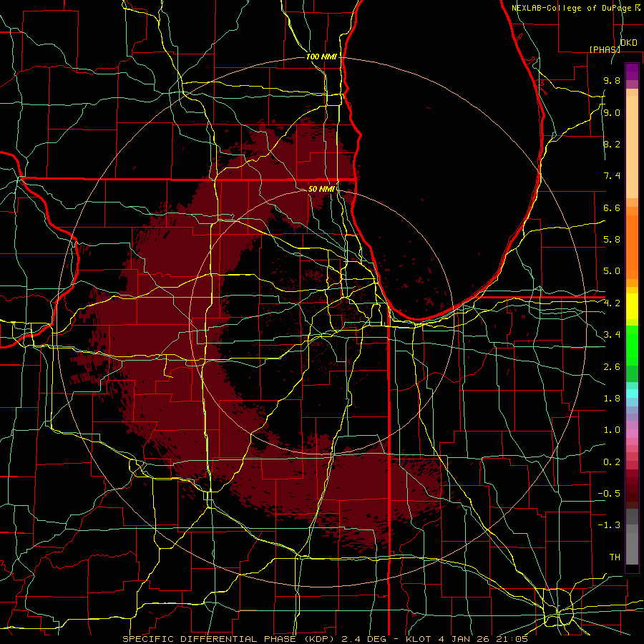Viewport: 644px width, 644px height.
Task: Select the 3.4 scale label
Action: [612, 335]
